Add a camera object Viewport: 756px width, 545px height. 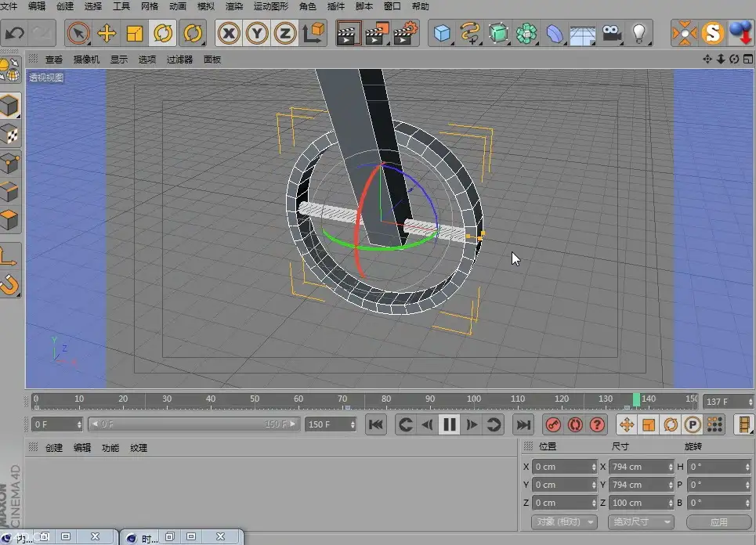pos(611,33)
